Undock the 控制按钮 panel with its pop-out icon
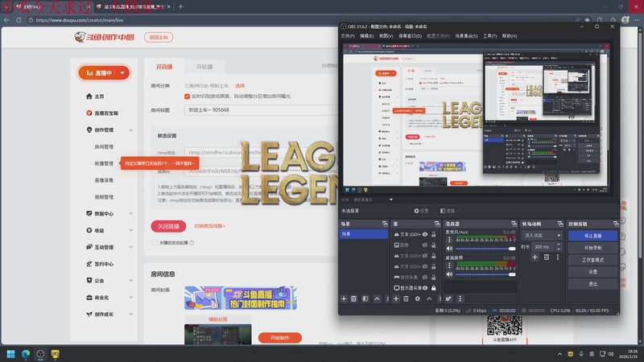 [616, 224]
